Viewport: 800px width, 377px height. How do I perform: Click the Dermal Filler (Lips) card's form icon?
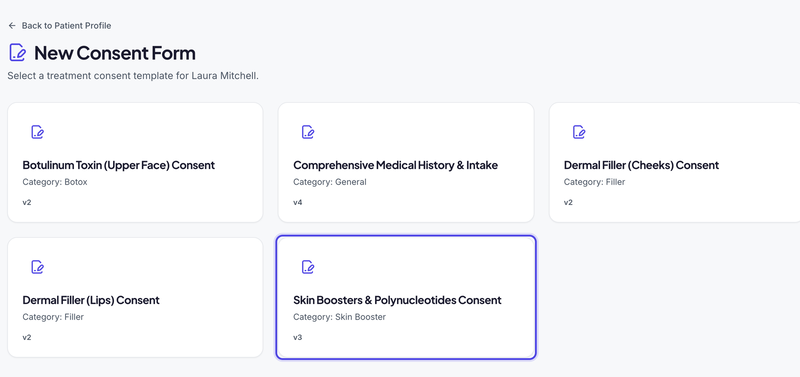pyautogui.click(x=37, y=267)
